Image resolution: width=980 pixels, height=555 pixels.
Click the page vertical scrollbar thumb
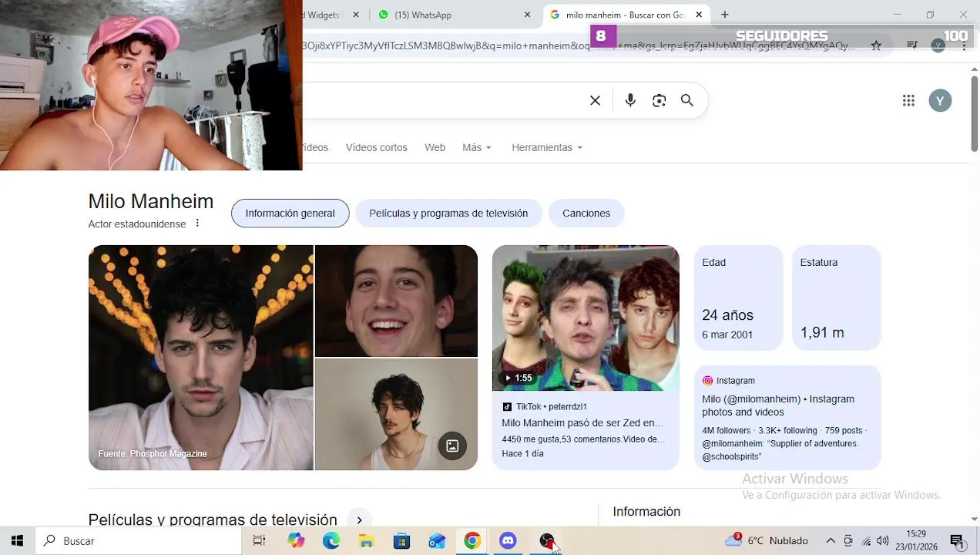pyautogui.click(x=974, y=113)
